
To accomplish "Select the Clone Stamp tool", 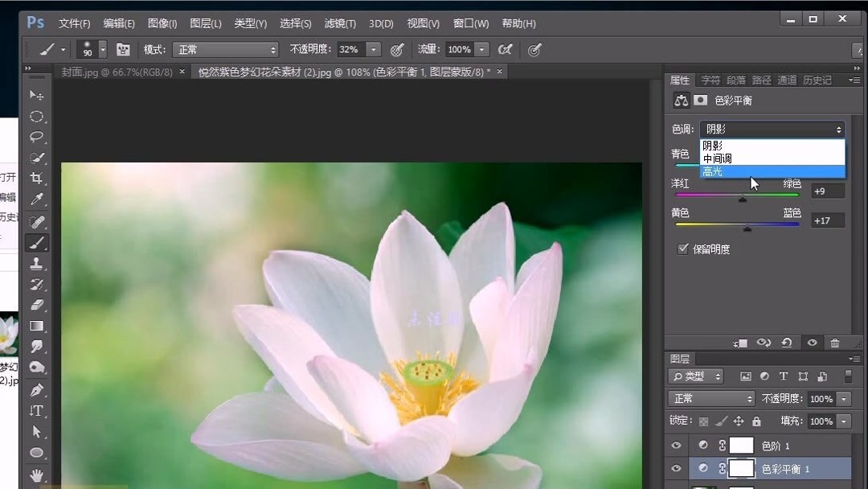I will 37,263.
